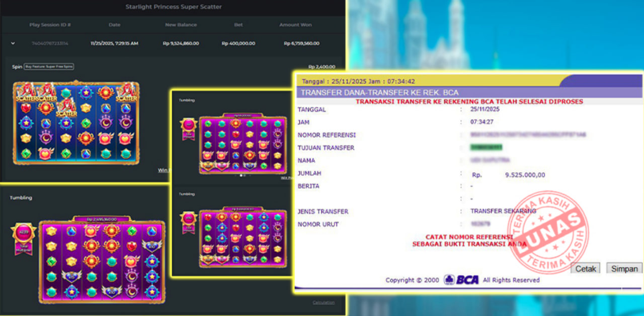Click the Total Multiplier badge in upper Tumbling panel

(x=189, y=127)
